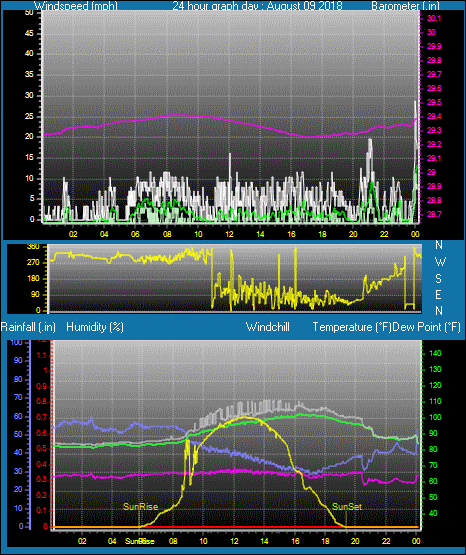This screenshot has width=466, height=555.
Task: Click the '29.4' barometer axis value
Action: point(434,116)
